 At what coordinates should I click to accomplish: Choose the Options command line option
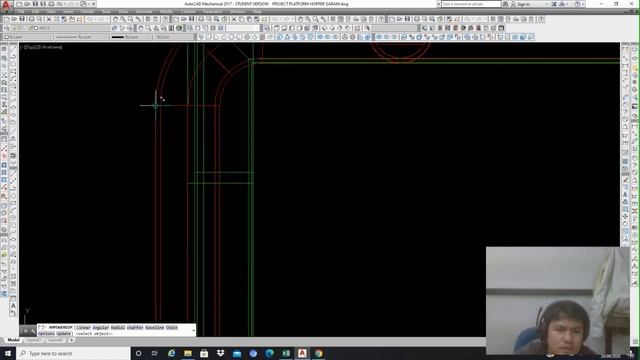tap(47, 333)
